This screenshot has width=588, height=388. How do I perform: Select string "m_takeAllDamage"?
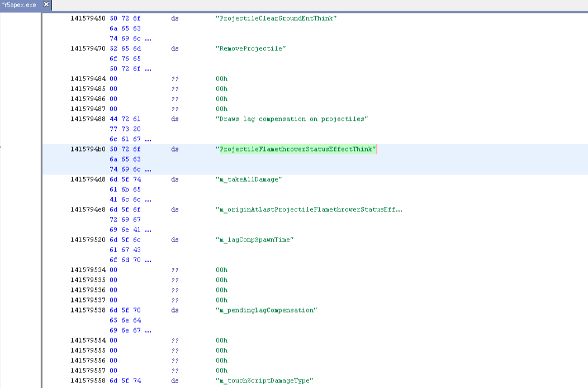249,179
